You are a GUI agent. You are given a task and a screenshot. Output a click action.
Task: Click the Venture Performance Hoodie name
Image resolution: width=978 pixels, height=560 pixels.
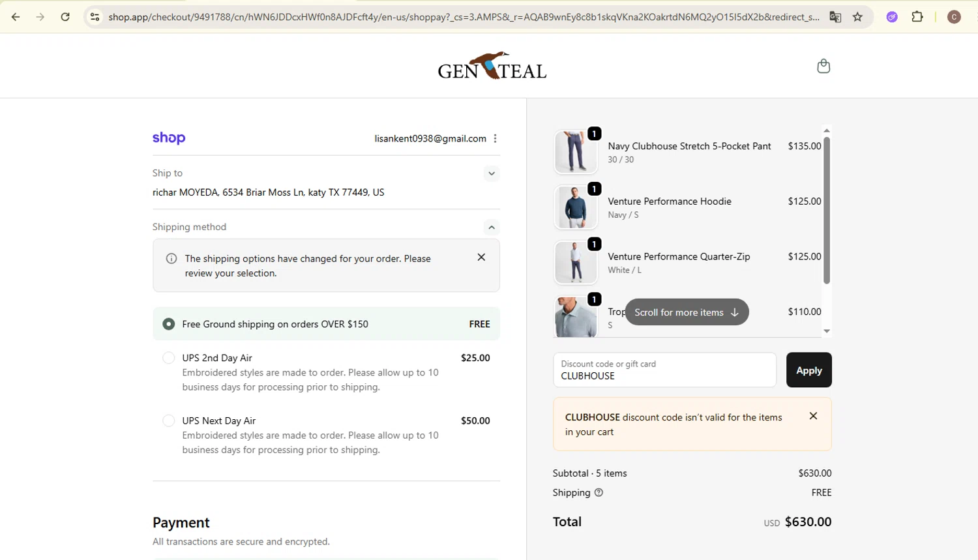point(670,201)
